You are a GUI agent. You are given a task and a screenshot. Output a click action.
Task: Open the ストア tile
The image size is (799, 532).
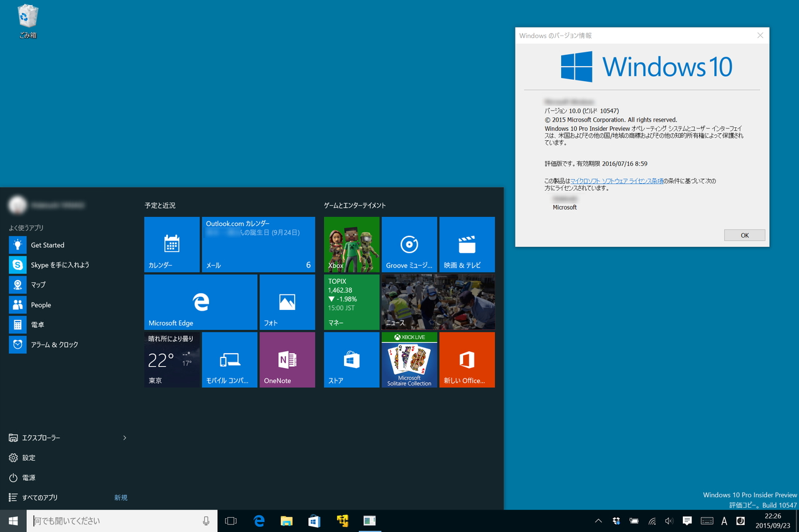click(351, 360)
